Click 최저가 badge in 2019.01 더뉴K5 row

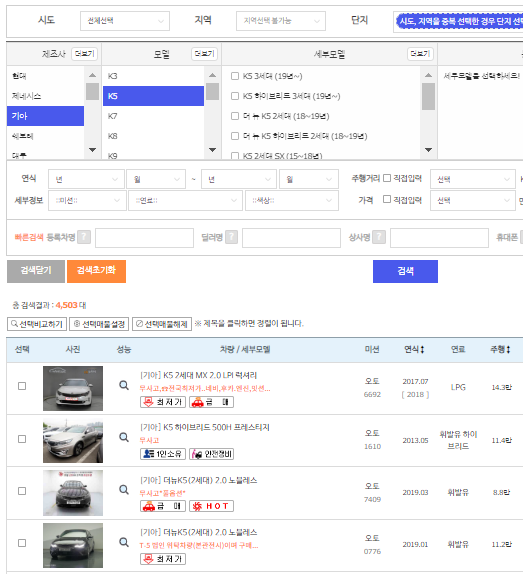click(x=163, y=559)
